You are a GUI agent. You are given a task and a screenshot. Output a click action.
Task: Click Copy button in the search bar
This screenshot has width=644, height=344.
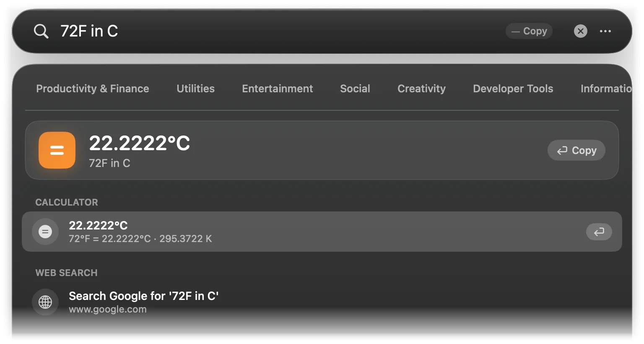coord(529,31)
